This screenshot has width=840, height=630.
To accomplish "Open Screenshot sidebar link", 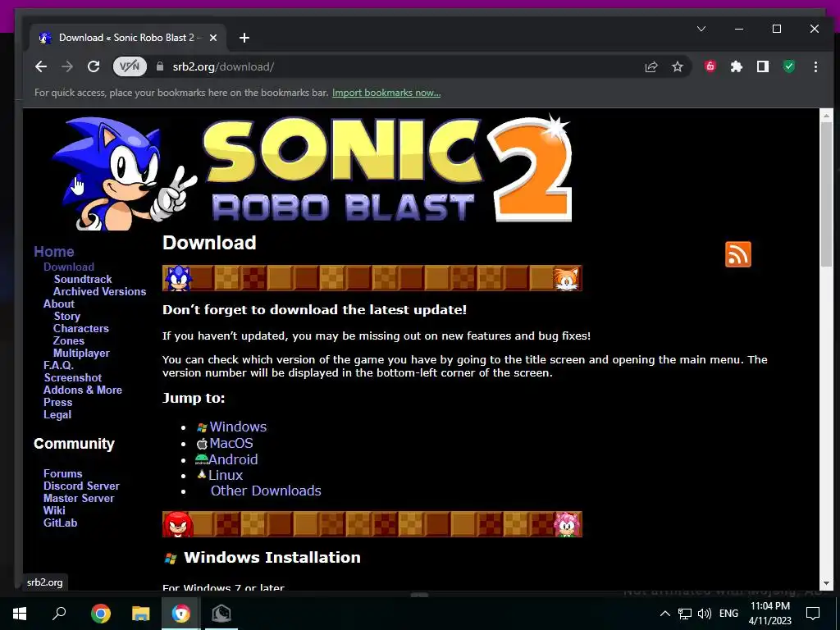I will [x=73, y=377].
